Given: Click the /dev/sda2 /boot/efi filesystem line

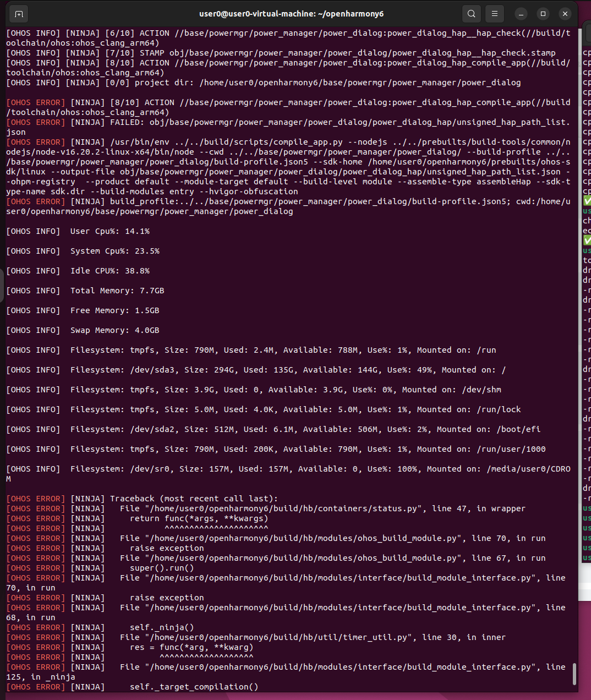Looking at the screenshot, I should click(x=273, y=429).
